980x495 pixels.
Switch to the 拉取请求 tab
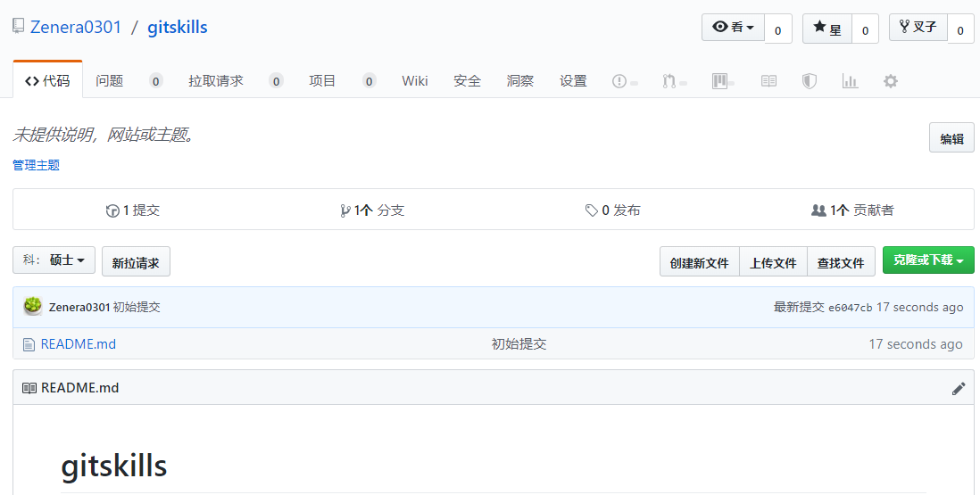coord(216,80)
